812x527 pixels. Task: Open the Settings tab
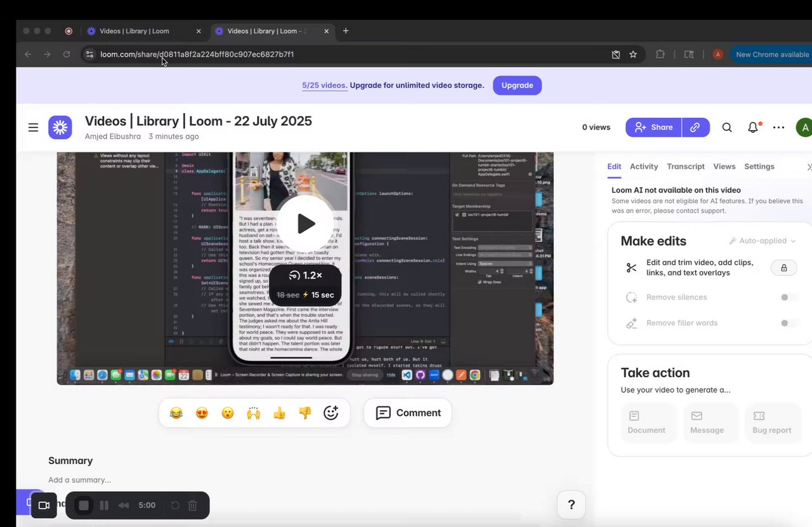(759, 166)
